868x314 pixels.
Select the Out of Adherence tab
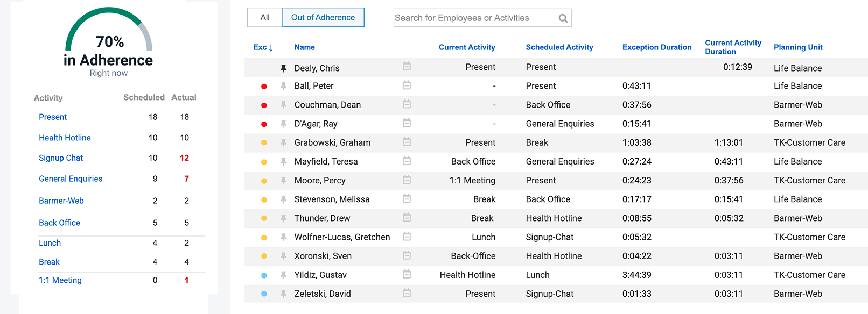pos(323,17)
